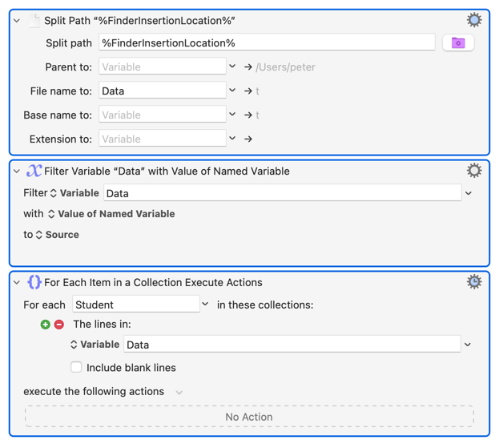Open the Student variable dropdown arrow

pos(206,305)
